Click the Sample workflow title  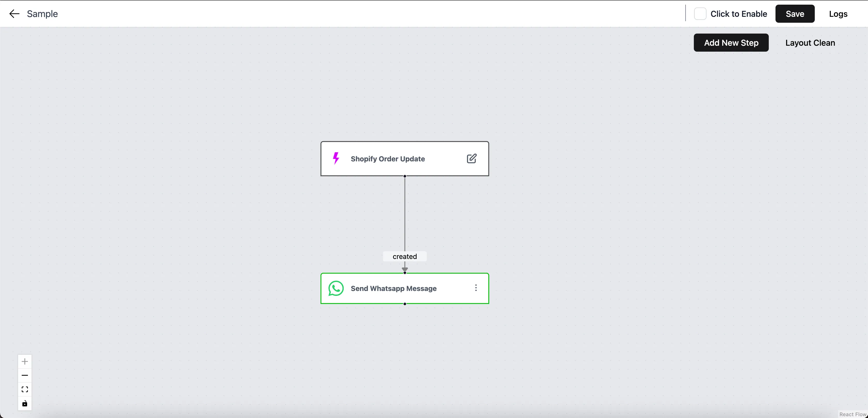pyautogui.click(x=42, y=14)
